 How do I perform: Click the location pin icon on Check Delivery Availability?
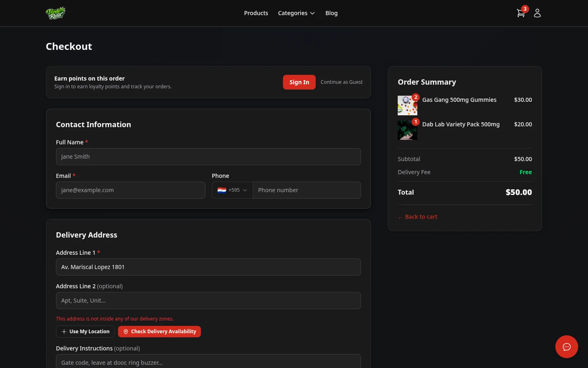tap(126, 332)
